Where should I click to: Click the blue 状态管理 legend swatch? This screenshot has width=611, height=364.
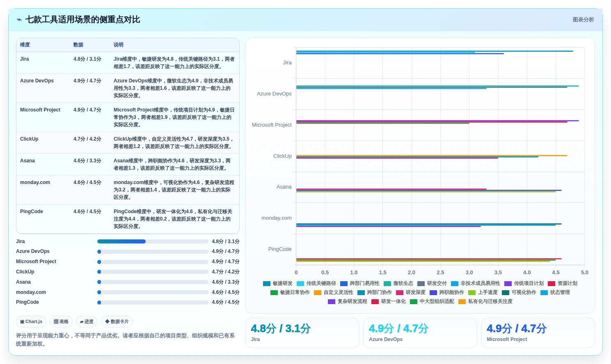click(544, 293)
